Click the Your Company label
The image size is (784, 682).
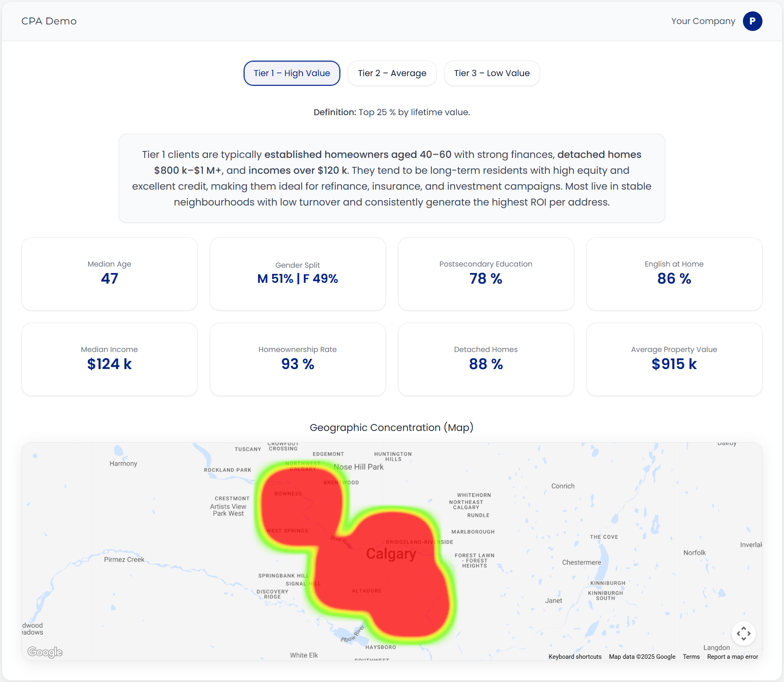703,21
